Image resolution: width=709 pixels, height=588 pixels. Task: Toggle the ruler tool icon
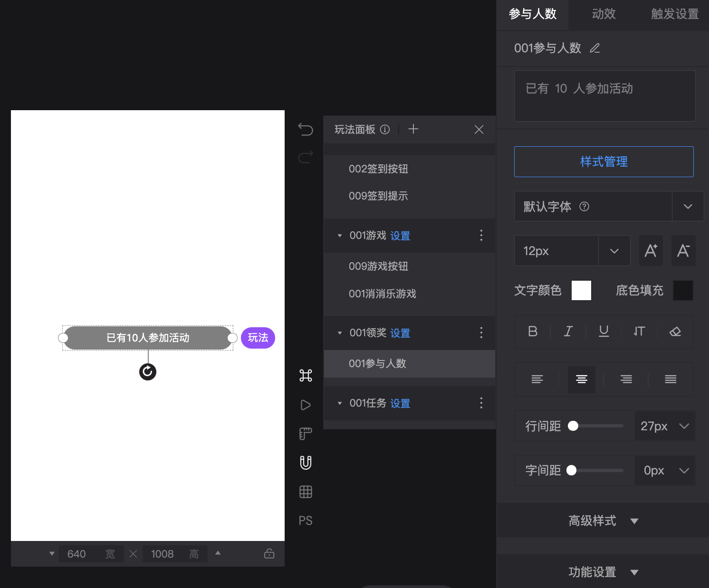pyautogui.click(x=306, y=434)
